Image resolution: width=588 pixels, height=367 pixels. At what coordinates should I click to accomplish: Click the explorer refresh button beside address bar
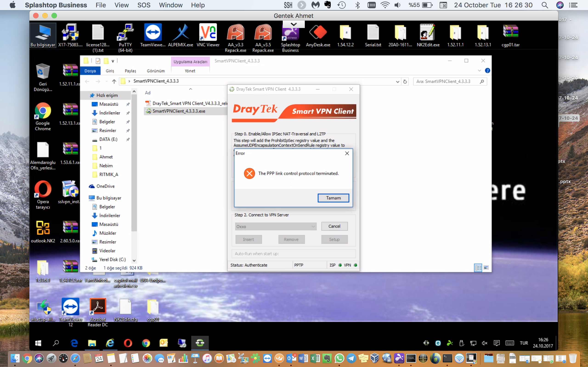(x=405, y=82)
